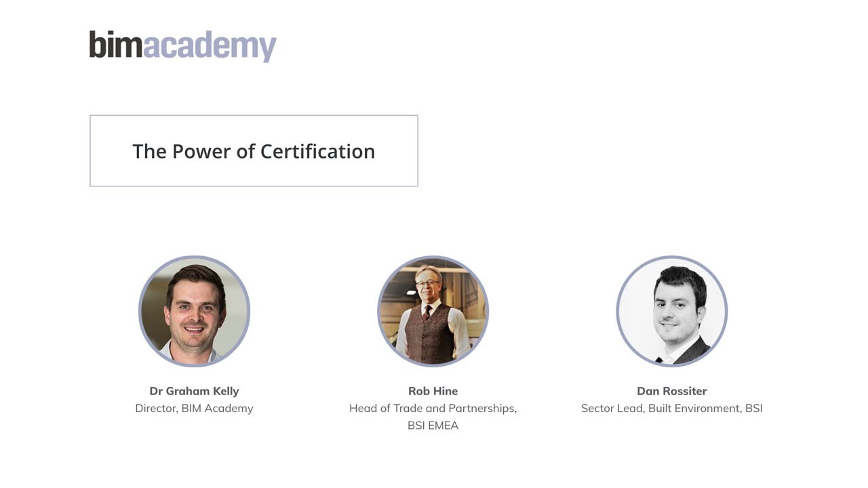Select Rob Hine's circular photo
Viewport: 868px width, 488px height.
point(433,311)
